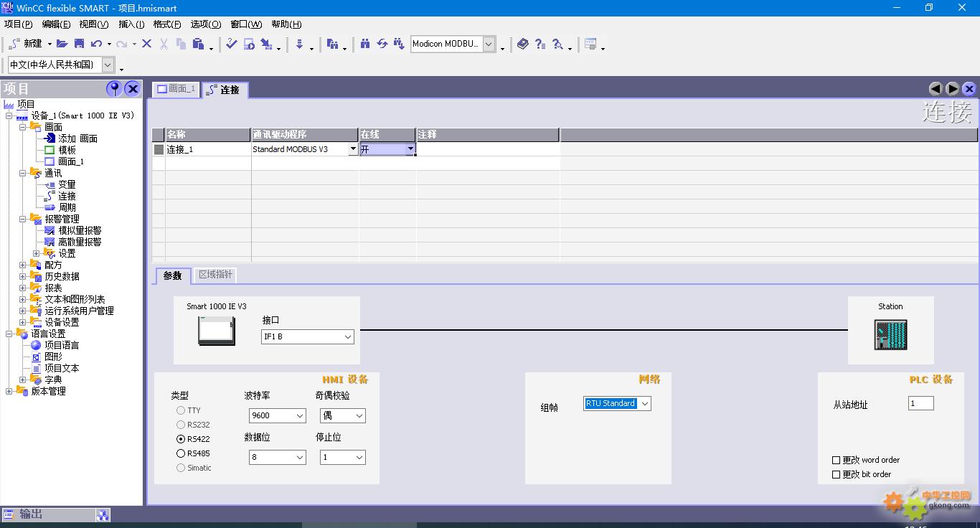Open 项目文本 in the tree
980x528 pixels.
[x=62, y=368]
